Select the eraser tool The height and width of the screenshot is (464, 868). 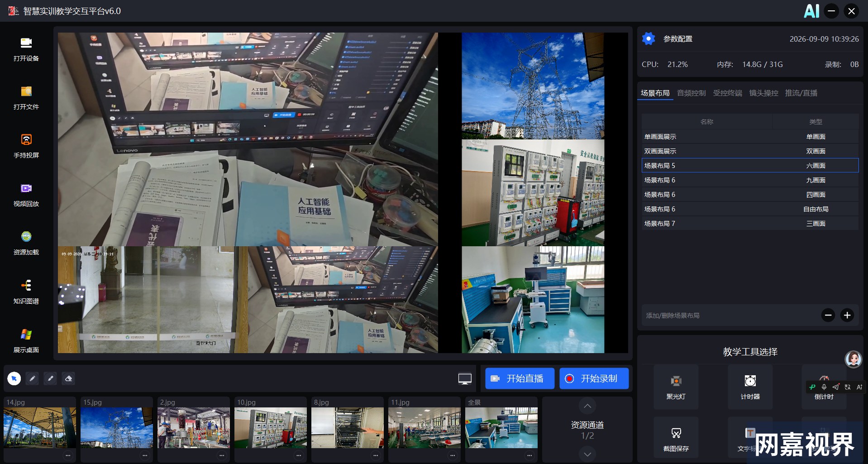pyautogui.click(x=68, y=378)
